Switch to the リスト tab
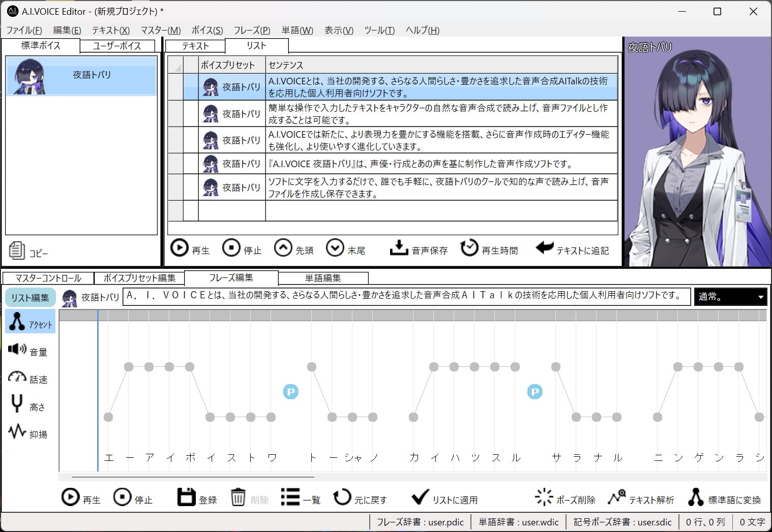The image size is (772, 532). tap(256, 45)
